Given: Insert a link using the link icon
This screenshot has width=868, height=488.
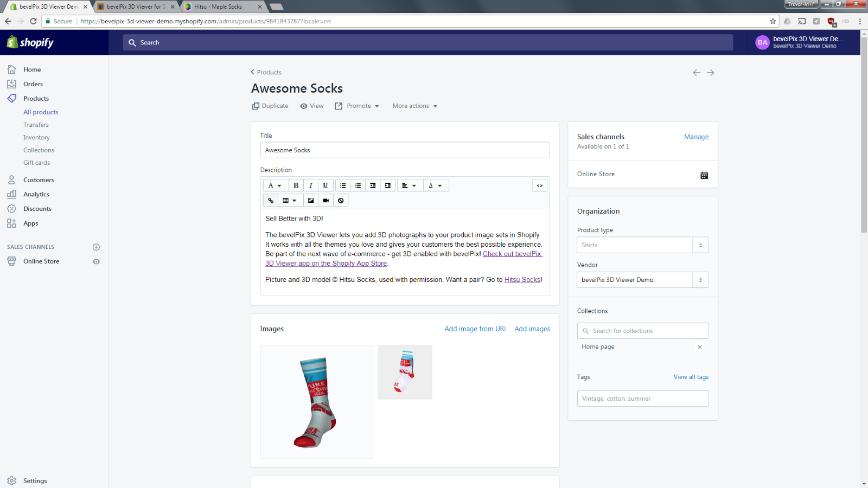Looking at the screenshot, I should (271, 201).
